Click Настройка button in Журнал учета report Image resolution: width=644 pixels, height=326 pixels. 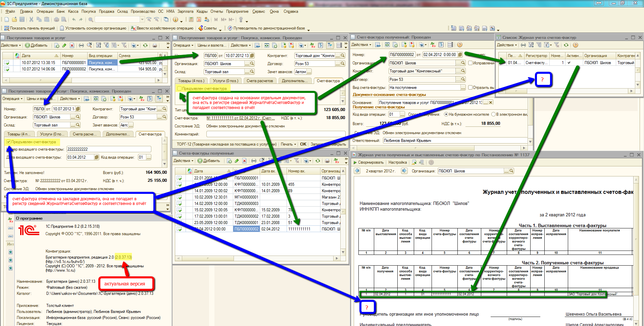point(398,162)
